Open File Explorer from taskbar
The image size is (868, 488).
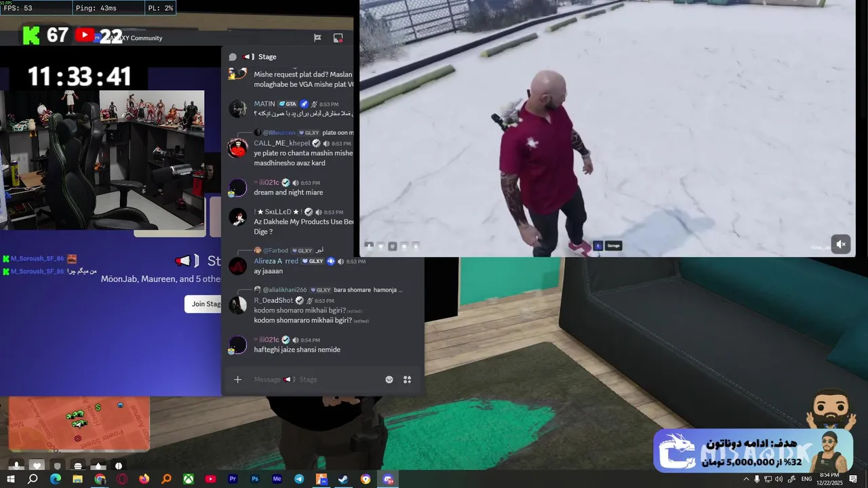pyautogui.click(x=77, y=479)
